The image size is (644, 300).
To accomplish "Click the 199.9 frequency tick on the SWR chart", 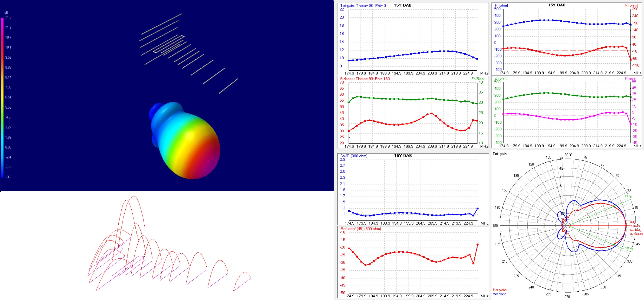I will pyautogui.click(x=409, y=223).
